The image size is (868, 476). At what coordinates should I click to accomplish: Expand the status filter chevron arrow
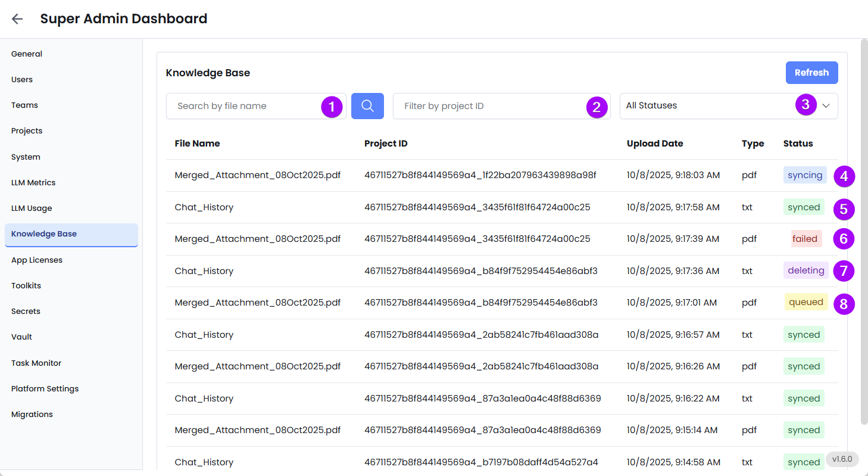click(x=826, y=106)
